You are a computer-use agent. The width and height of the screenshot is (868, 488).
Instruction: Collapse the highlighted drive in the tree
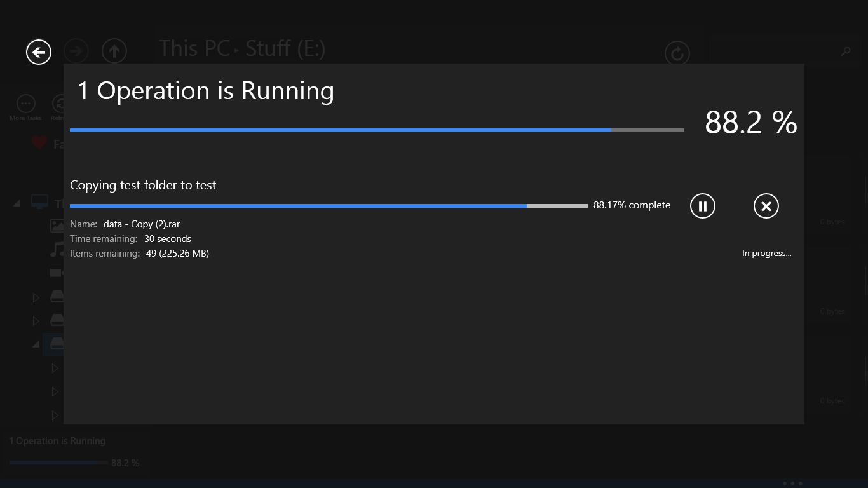[x=36, y=344]
